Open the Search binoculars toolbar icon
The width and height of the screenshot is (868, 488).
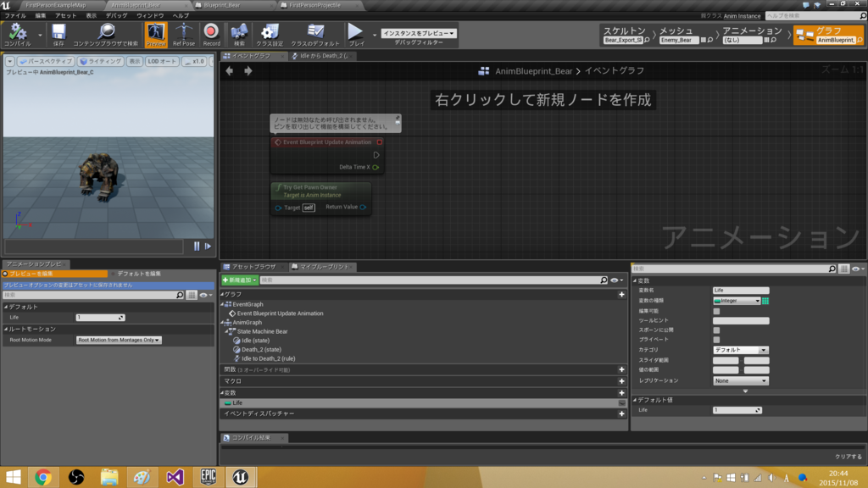239,34
